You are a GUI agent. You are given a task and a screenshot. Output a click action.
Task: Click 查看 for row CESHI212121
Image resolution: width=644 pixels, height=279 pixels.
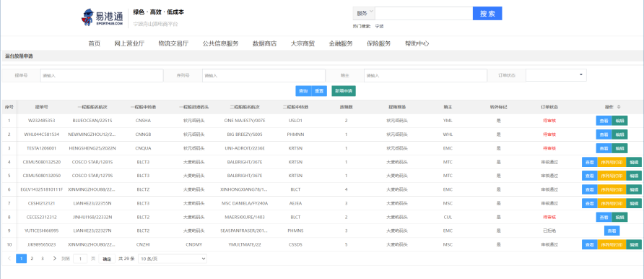[590, 203]
